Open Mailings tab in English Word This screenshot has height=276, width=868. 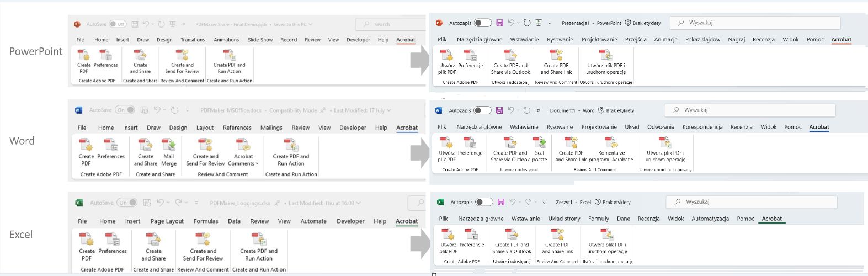(271, 128)
